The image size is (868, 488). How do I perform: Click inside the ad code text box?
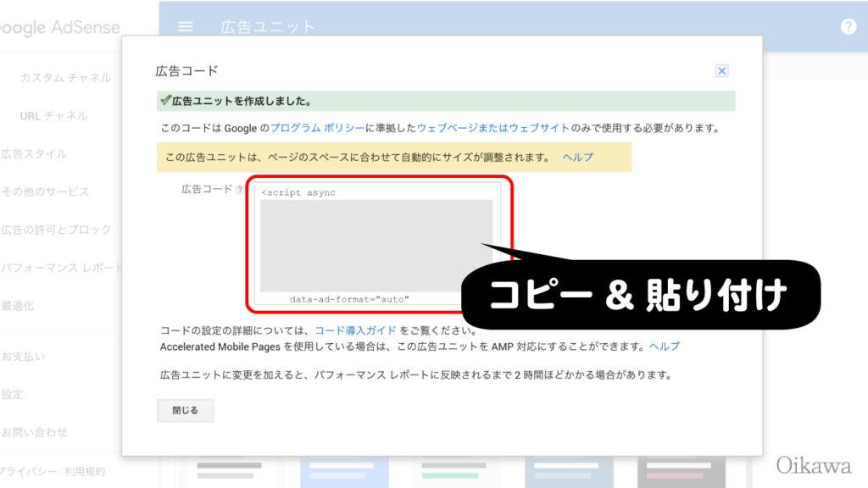376,246
